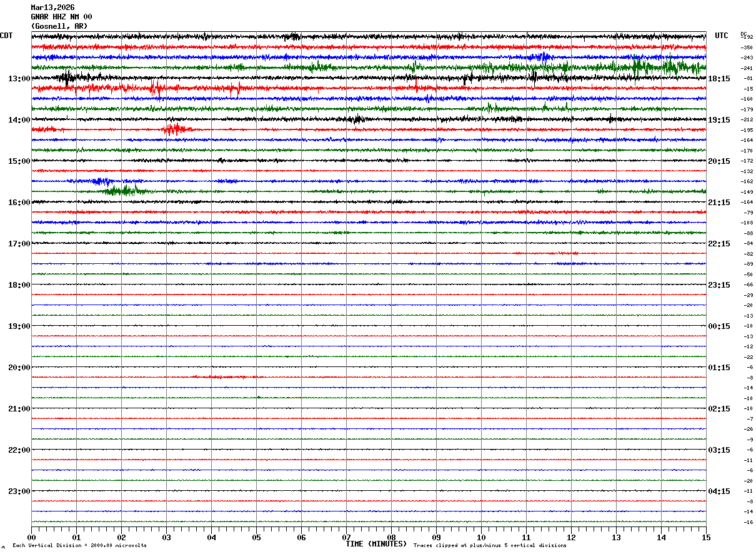Click the "00" minute tick label
Image resolution: width=756 pixels, height=554 pixels.
tap(31, 537)
